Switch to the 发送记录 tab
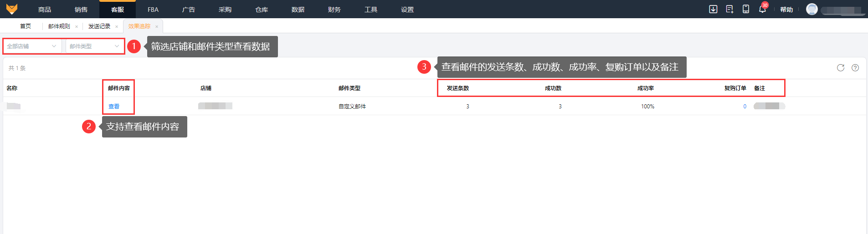This screenshot has width=868, height=234. tap(99, 26)
